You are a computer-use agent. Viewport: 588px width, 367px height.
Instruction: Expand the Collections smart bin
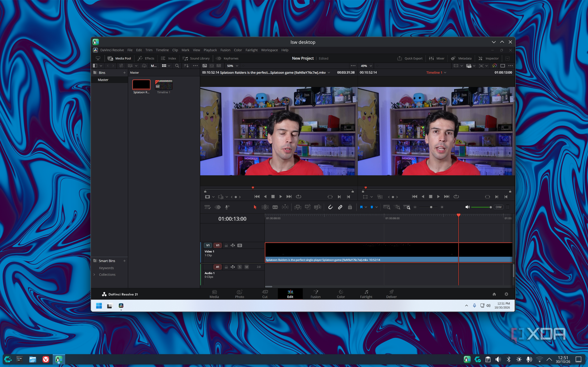[94, 275]
